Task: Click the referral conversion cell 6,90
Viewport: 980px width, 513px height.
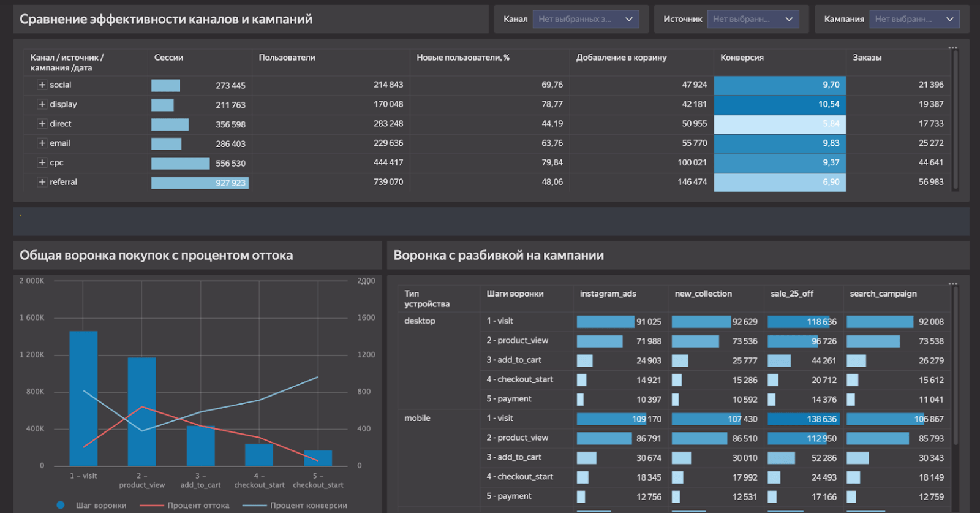Action: (x=779, y=182)
